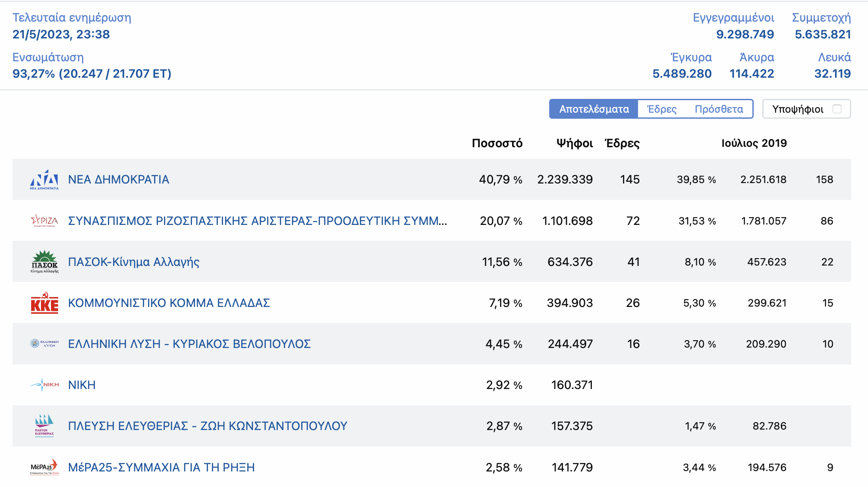Screen dimensions: 868x487
Task: Click the 1.781.057 July 2019 votes cell
Action: point(764,221)
